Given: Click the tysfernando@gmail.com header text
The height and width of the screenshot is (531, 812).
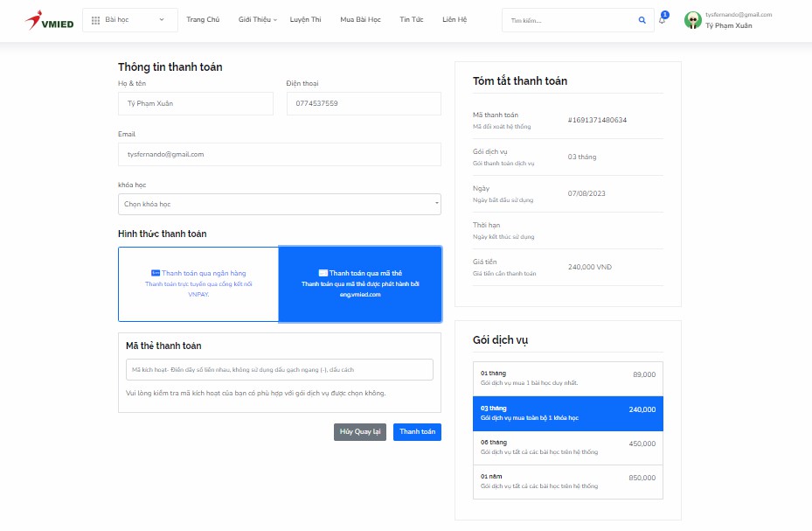Looking at the screenshot, I should coord(739,15).
